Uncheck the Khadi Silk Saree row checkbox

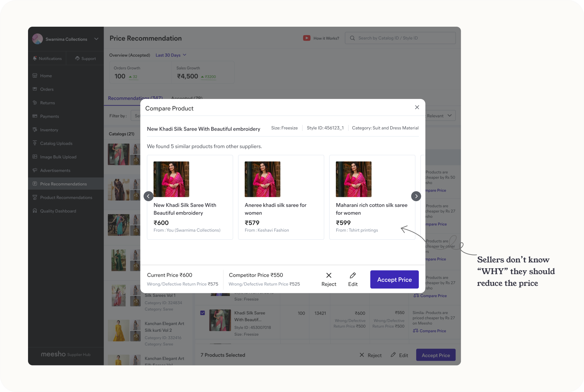[203, 313]
